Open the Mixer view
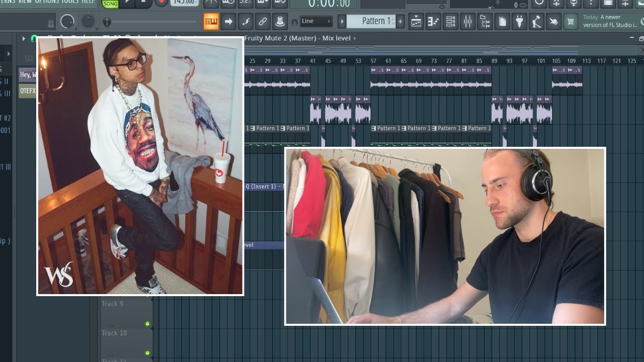644x362 pixels. pos(468,22)
